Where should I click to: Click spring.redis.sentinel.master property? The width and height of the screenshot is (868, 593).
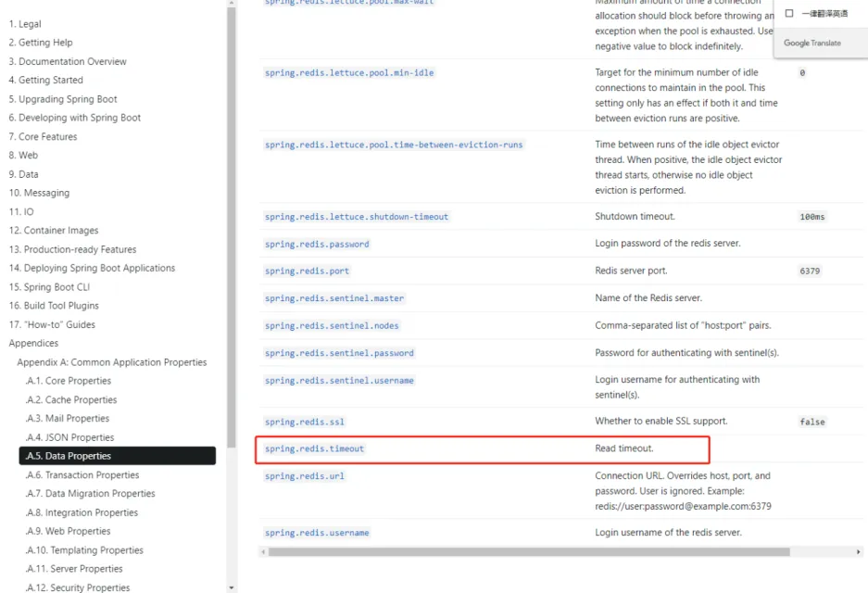[x=334, y=298]
